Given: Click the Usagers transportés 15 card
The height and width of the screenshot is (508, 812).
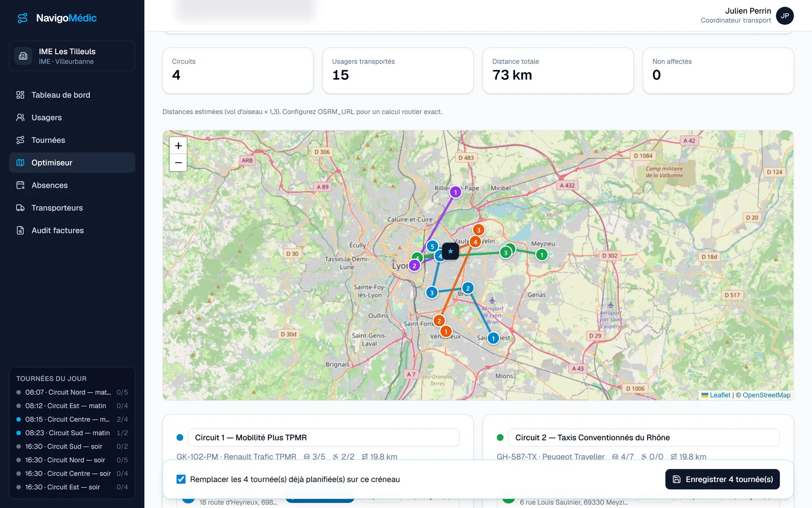Looking at the screenshot, I should pyautogui.click(x=398, y=71).
